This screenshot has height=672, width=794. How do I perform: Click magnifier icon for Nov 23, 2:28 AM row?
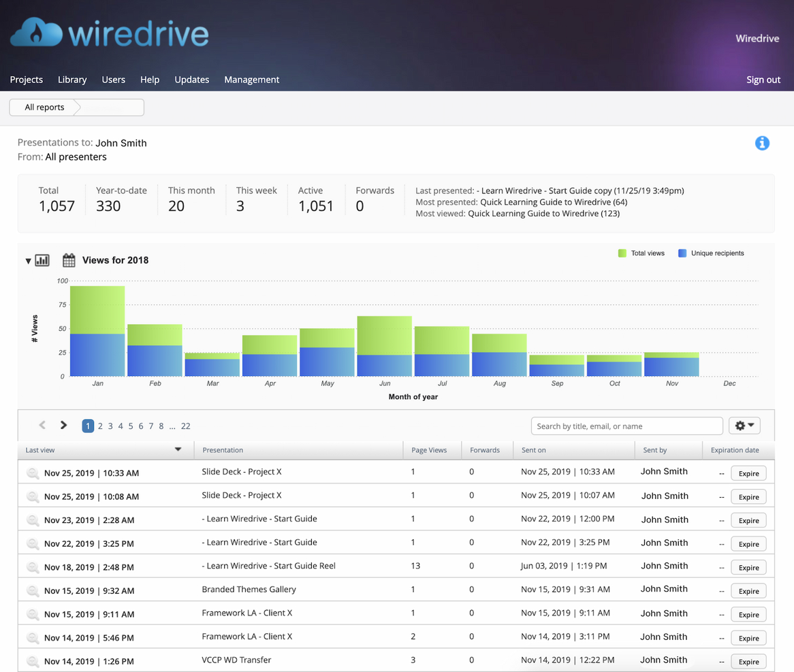click(x=33, y=520)
